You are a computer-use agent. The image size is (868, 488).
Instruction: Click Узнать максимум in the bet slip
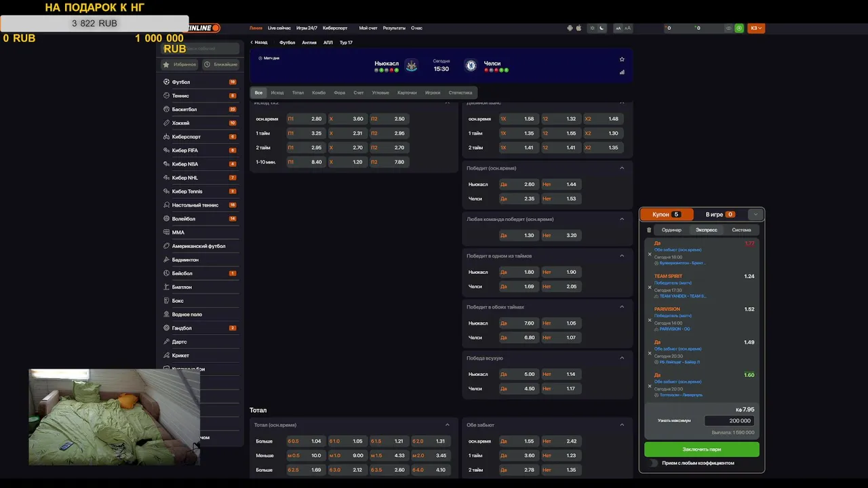pos(674,421)
